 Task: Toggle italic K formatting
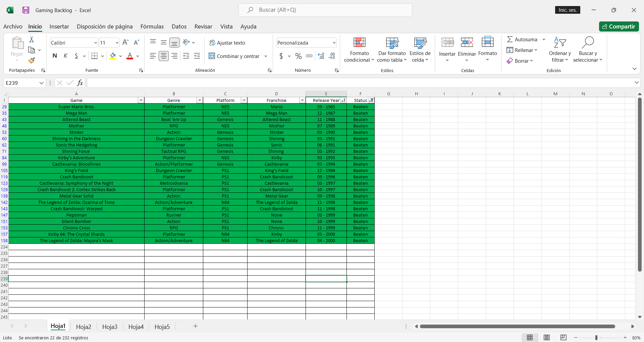coord(66,56)
